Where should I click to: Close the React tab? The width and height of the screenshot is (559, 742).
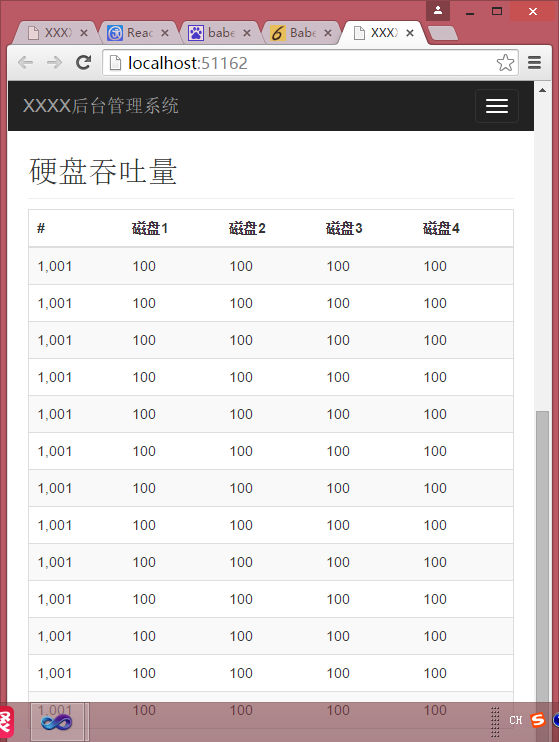click(x=165, y=33)
